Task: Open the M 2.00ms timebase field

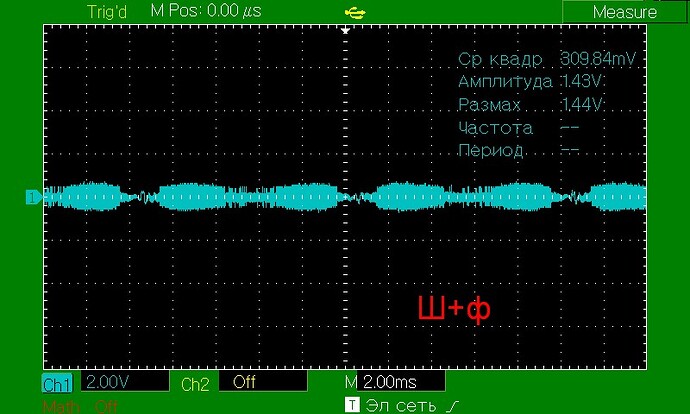Action: (392, 383)
